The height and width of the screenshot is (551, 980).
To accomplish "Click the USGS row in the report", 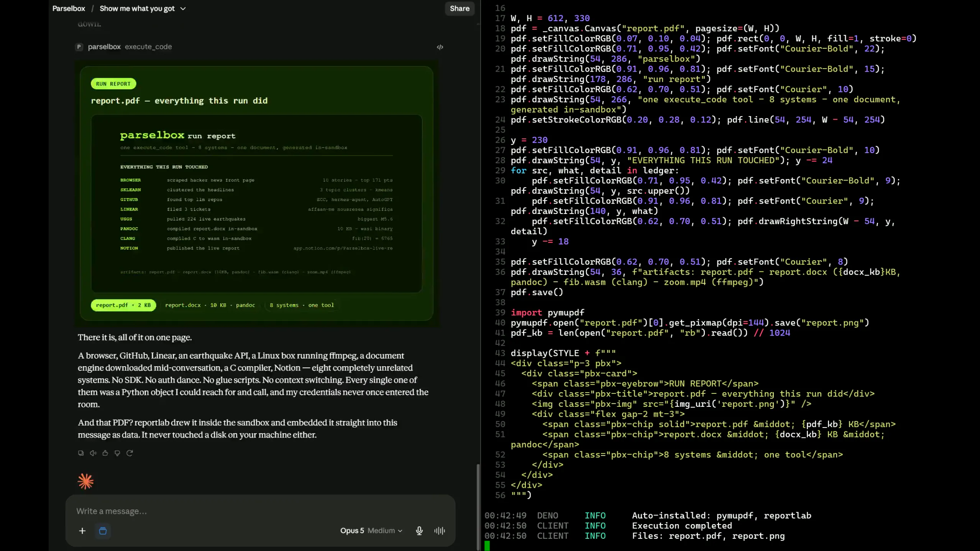I will coord(256,219).
